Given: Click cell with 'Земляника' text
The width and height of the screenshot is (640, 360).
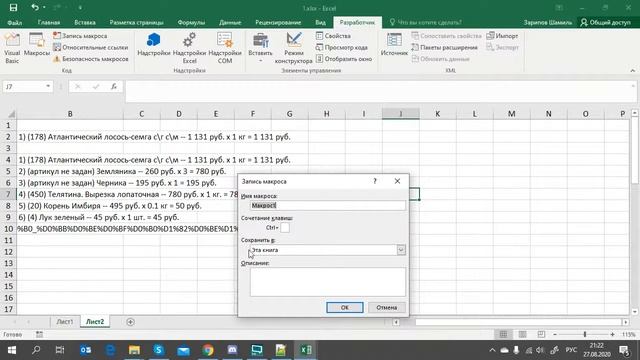Looking at the screenshot, I should (x=70, y=171).
